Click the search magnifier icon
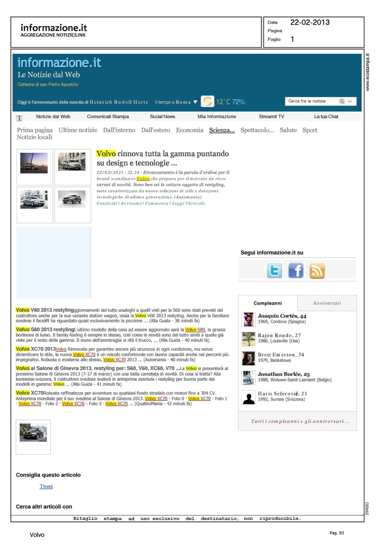The height and width of the screenshot is (550, 392). click(342, 101)
